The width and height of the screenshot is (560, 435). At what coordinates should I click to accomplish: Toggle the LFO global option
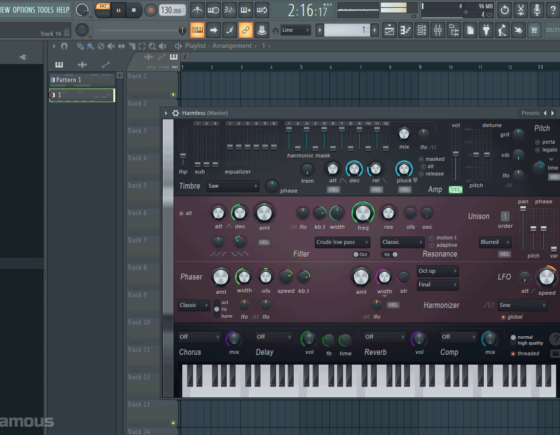tap(512, 317)
